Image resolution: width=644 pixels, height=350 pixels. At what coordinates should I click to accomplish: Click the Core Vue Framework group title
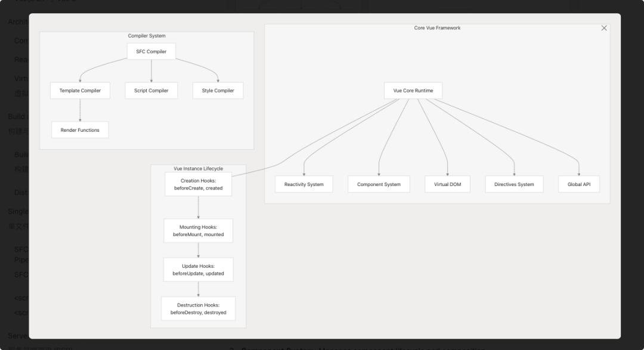pyautogui.click(x=437, y=28)
